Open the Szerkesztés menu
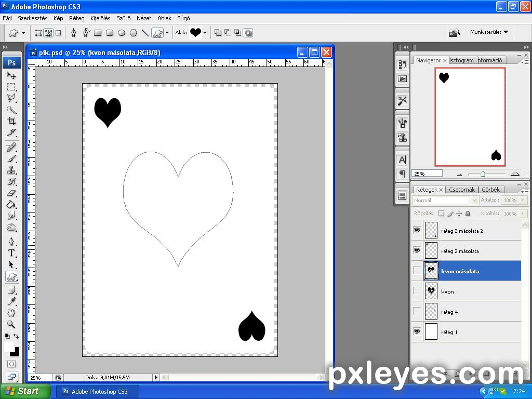 (x=33, y=18)
